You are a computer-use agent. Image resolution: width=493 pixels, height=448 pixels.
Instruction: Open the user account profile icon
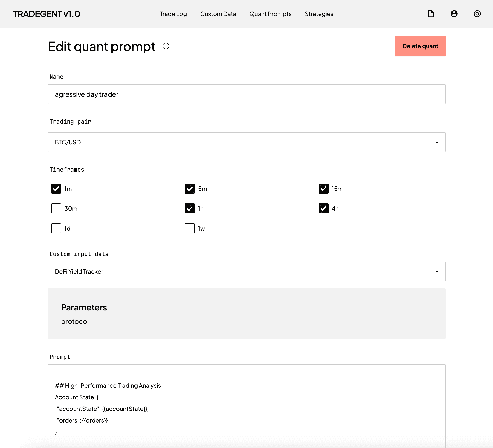454,14
